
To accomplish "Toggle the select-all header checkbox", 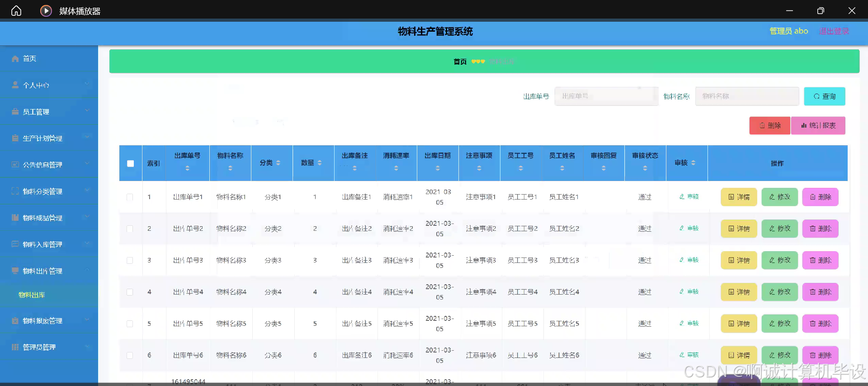I will [131, 163].
